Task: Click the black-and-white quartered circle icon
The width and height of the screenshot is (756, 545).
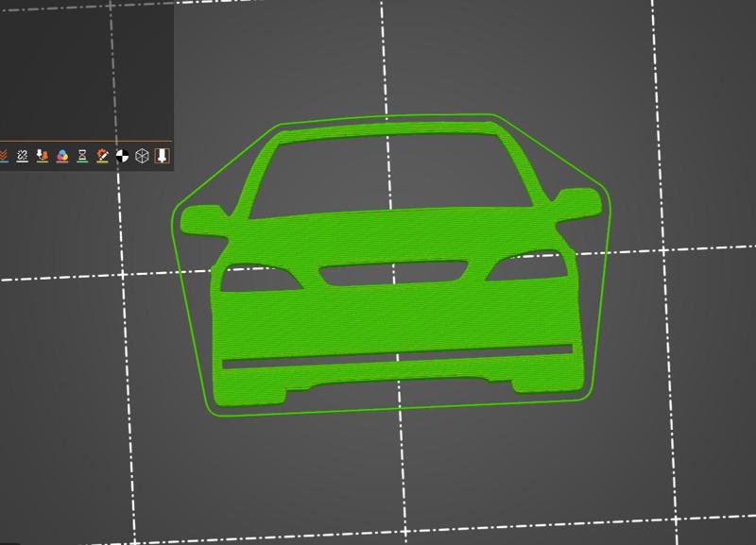Action: click(x=123, y=156)
